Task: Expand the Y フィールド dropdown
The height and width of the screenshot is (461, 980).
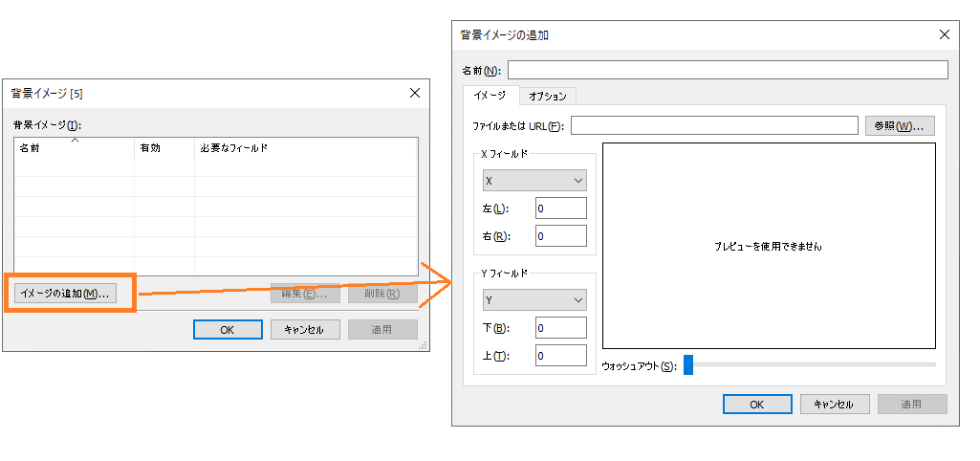Action: [x=534, y=300]
